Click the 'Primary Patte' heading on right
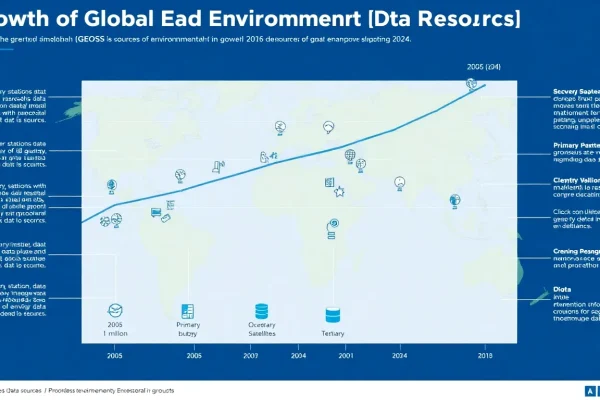Screen dimensions: 600x400 pos(576,145)
